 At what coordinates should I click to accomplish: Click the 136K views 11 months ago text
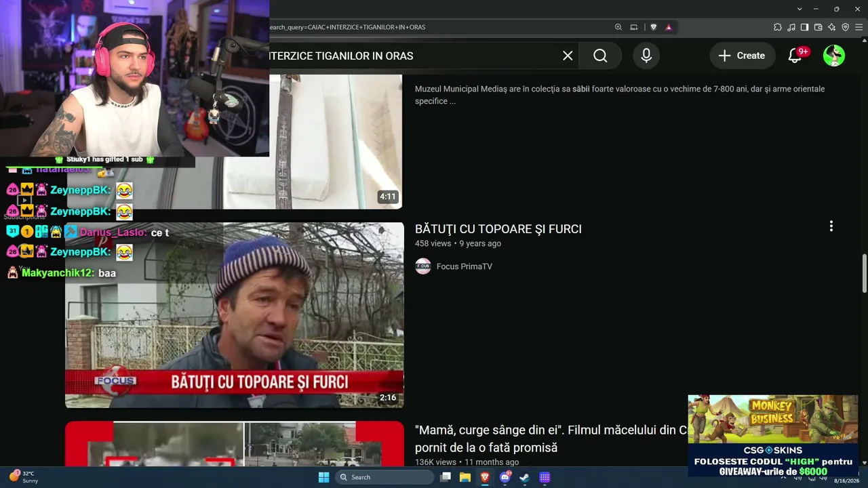click(x=467, y=462)
